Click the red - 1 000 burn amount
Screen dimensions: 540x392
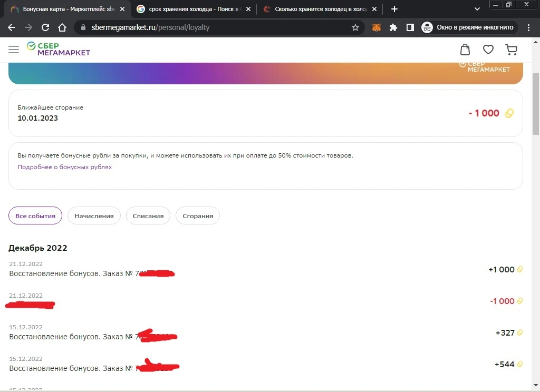(484, 113)
